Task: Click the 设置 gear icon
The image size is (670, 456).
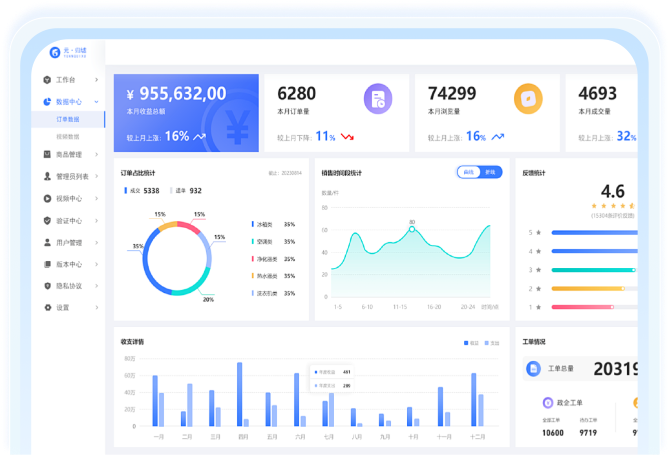Action: [x=47, y=307]
